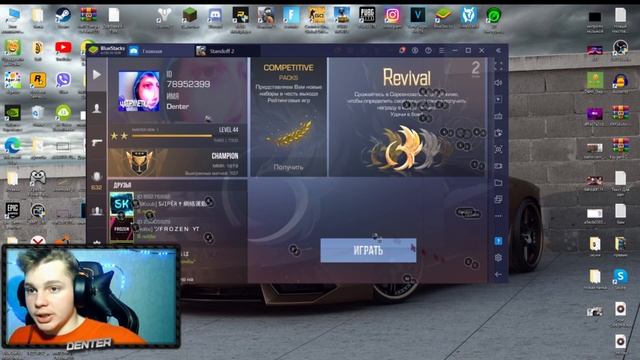Open the Revival season banner
The width and height of the screenshot is (640, 360).
(407, 118)
